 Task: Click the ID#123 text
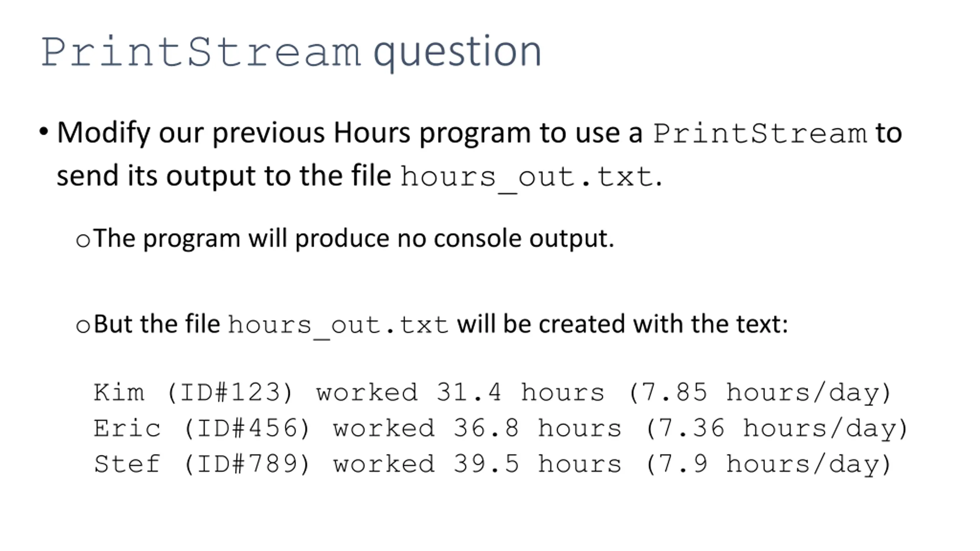(x=230, y=393)
